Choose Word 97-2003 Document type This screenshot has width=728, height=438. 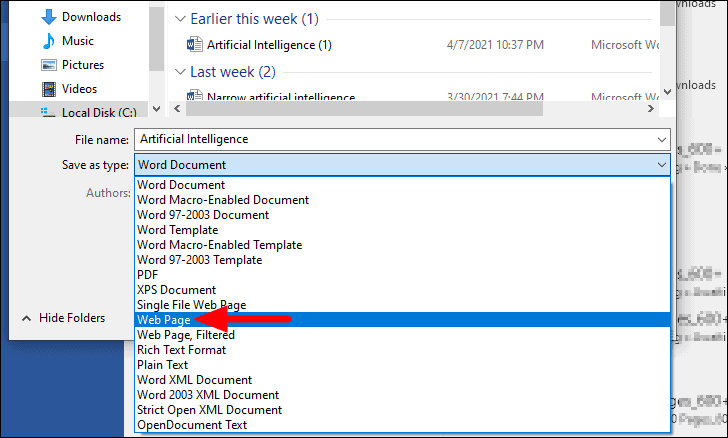(402, 215)
